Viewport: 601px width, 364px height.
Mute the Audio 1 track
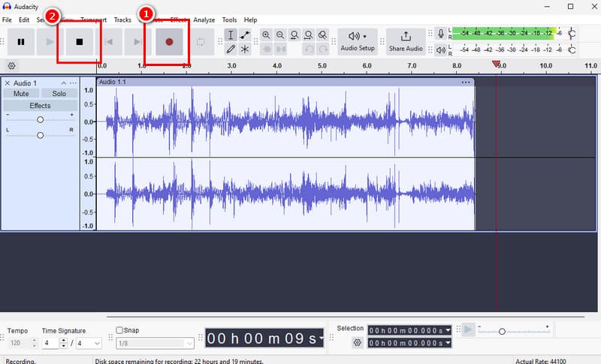click(x=21, y=94)
